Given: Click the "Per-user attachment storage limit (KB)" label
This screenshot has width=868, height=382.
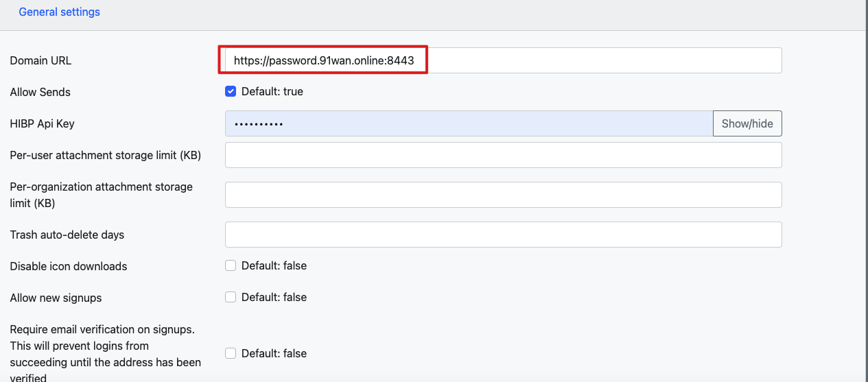Looking at the screenshot, I should pyautogui.click(x=105, y=156).
